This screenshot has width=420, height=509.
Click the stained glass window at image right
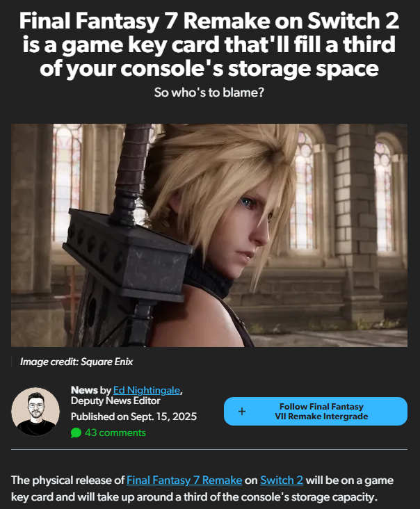pyautogui.click(x=383, y=195)
